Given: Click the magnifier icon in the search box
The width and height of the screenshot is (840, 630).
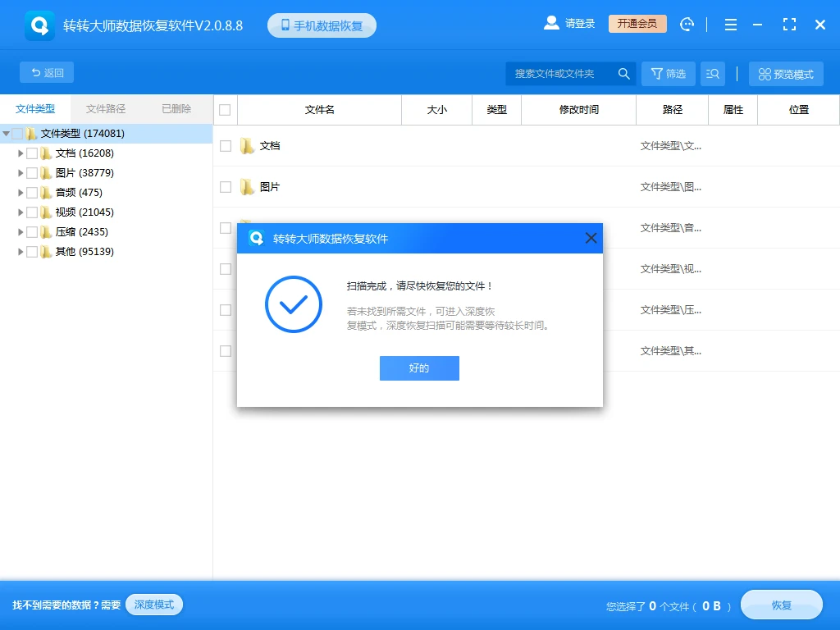Looking at the screenshot, I should [623, 73].
